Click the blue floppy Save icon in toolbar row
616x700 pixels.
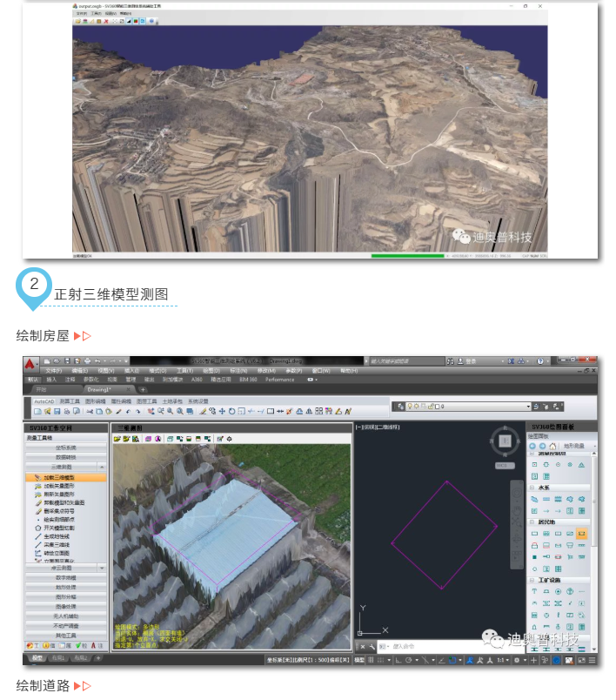57,412
